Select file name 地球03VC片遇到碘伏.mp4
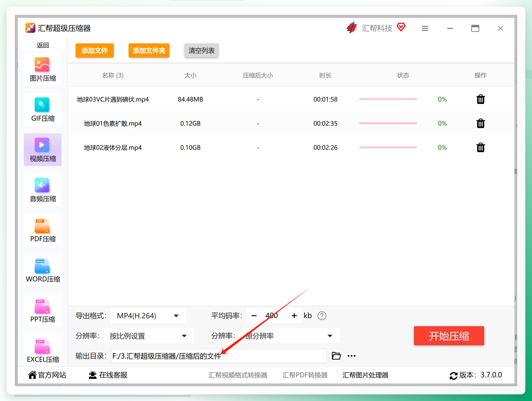Viewport: 532px width, 401px height. click(x=113, y=99)
